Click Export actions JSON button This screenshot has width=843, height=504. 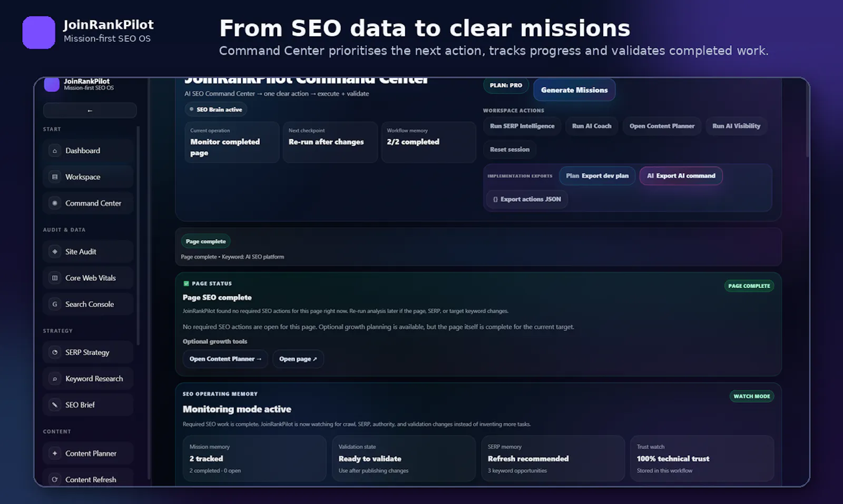(x=527, y=199)
